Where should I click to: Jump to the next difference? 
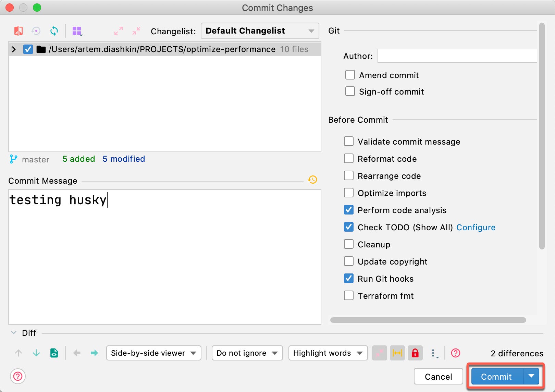36,353
